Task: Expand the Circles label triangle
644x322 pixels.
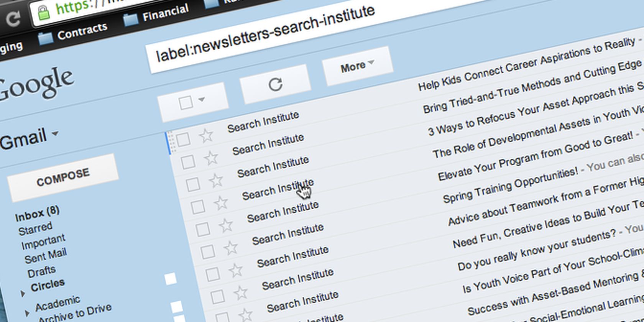Action: click(23, 294)
